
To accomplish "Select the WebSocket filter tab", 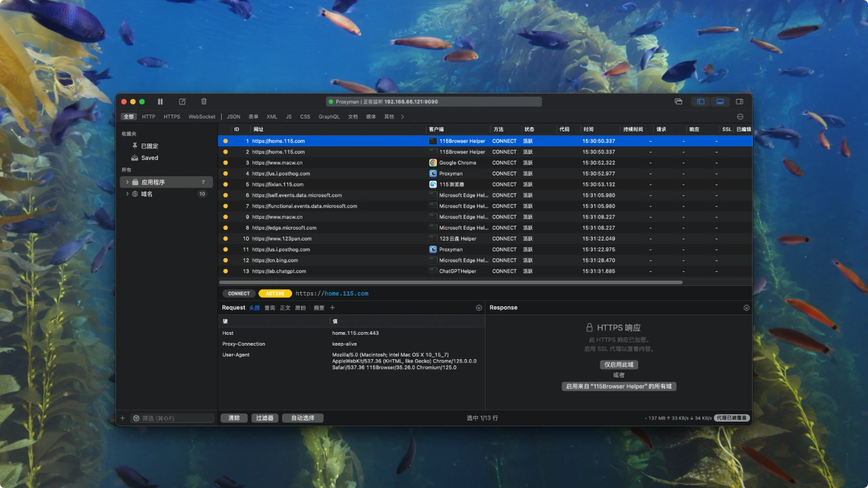I will [x=202, y=117].
